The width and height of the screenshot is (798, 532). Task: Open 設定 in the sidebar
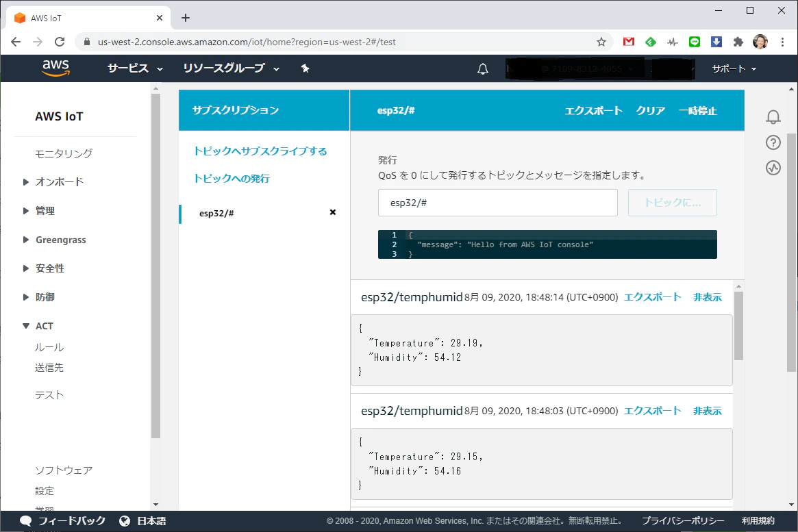(45, 491)
